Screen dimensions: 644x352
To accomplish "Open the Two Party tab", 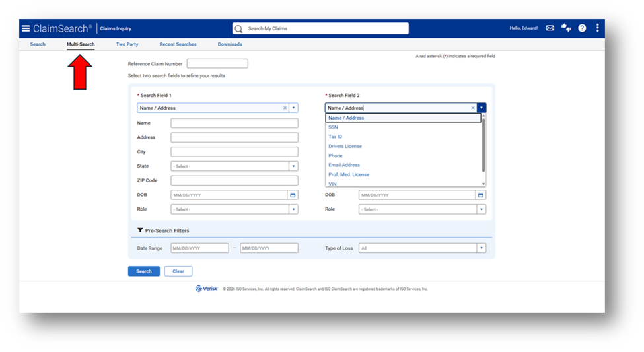I will 127,44.
